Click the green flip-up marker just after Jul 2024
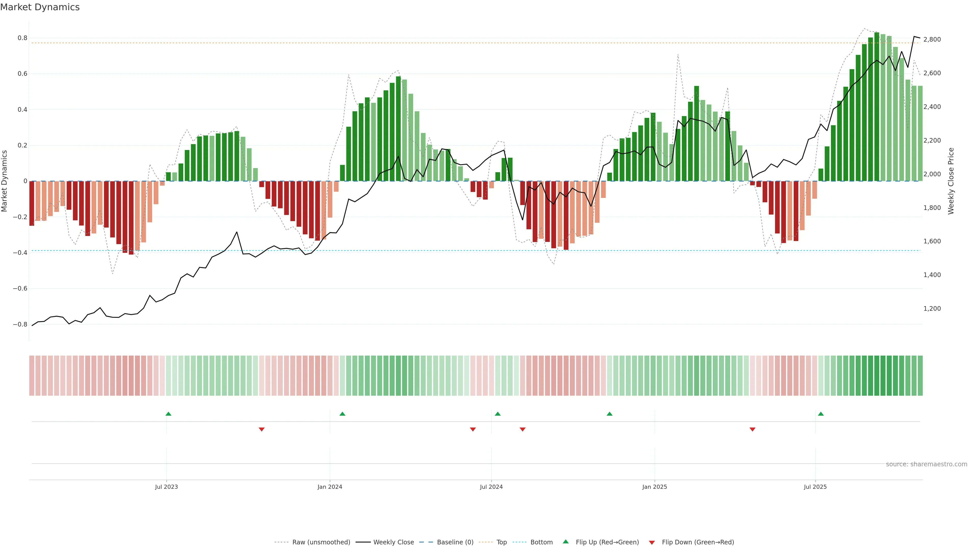980x551 pixels. click(498, 414)
